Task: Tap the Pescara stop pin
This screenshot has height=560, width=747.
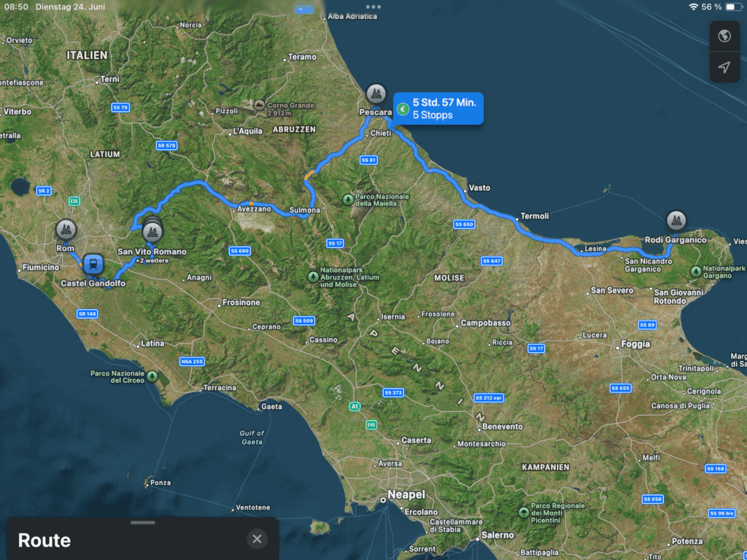Action: tap(376, 93)
